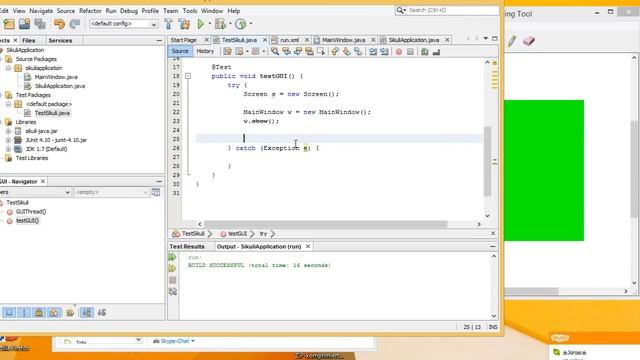
Task: Click the yellow Re-run with different parameters icon
Action: tap(173, 269)
